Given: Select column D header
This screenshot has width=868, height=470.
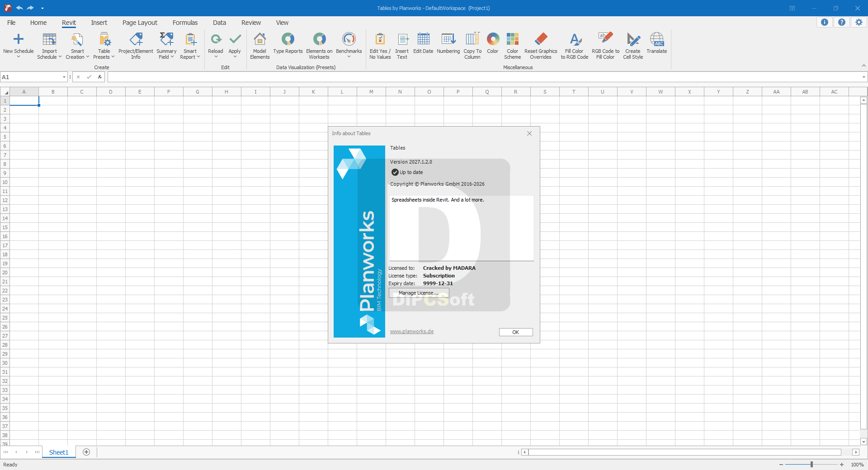Looking at the screenshot, I should coord(111,92).
